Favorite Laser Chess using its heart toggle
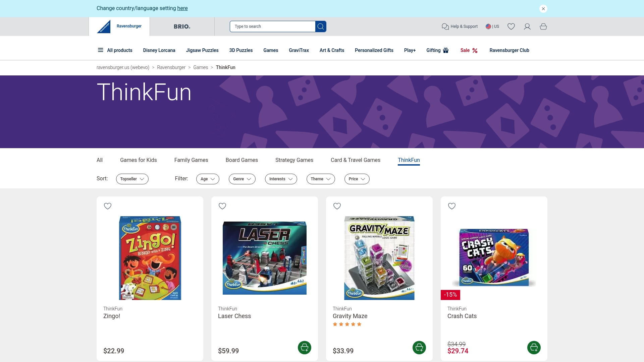This screenshot has height=362, width=644. click(222, 206)
